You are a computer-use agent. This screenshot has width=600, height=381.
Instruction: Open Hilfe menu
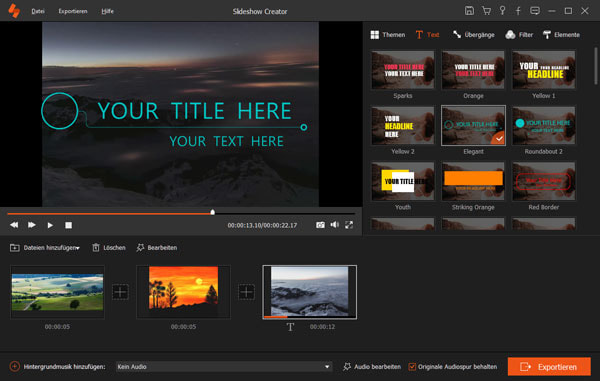(108, 11)
